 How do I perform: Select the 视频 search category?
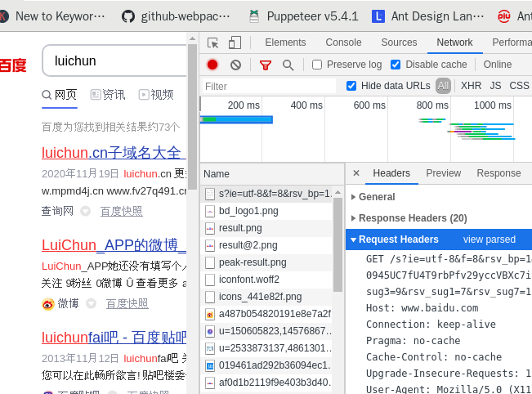click(156, 95)
